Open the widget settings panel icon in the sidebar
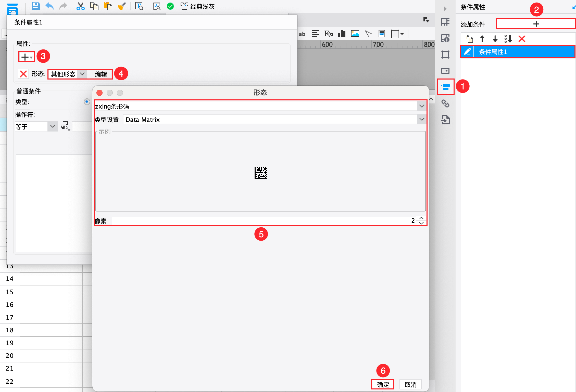This screenshot has width=576, height=392. pyautogui.click(x=445, y=71)
